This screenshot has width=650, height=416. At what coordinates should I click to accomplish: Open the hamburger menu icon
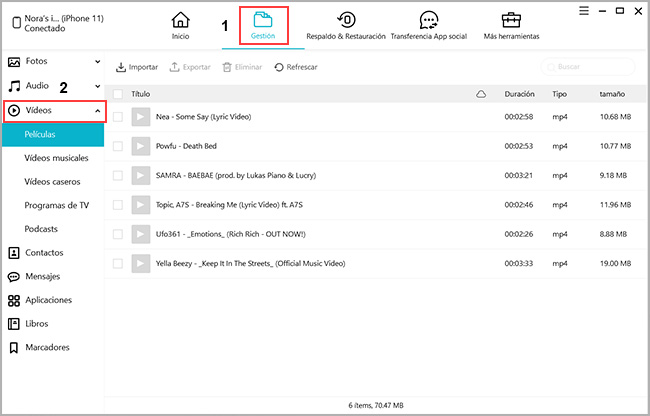click(x=584, y=11)
